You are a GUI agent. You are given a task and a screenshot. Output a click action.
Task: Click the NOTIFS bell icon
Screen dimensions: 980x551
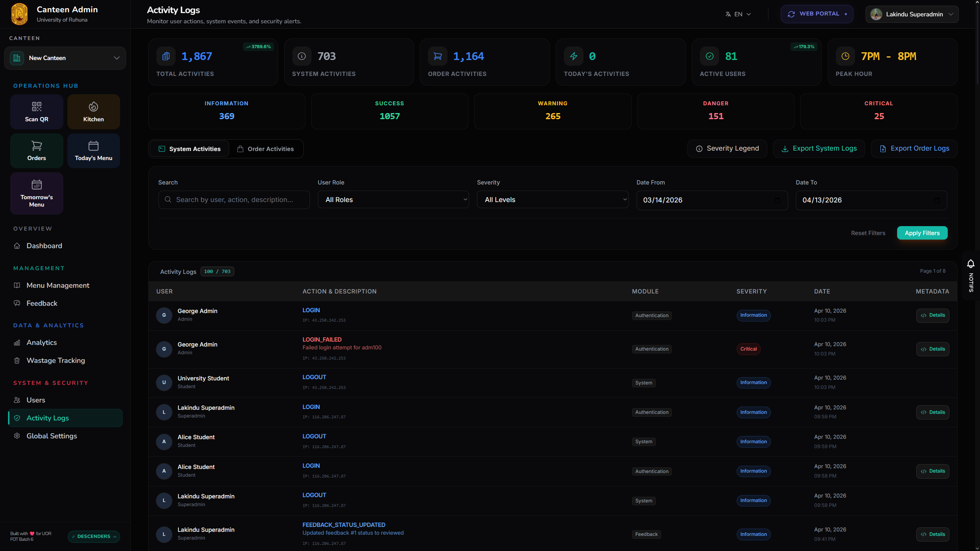click(x=971, y=264)
